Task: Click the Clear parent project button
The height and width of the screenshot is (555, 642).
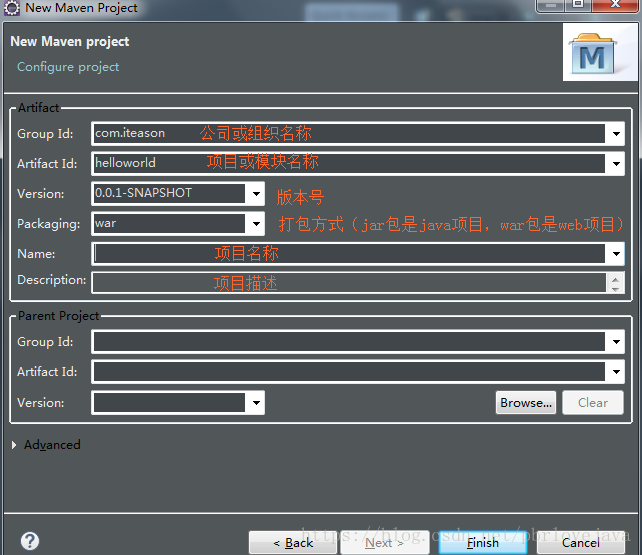Action: pyautogui.click(x=593, y=403)
